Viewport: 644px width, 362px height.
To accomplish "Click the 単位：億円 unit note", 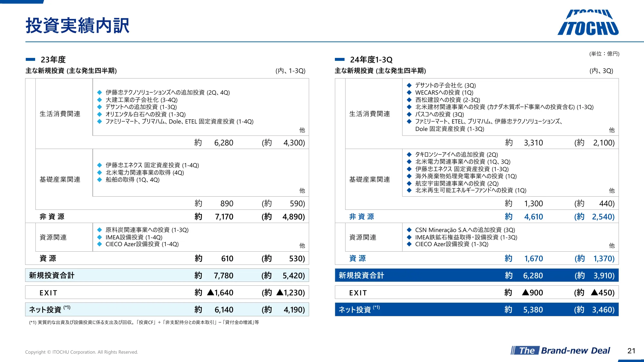I will [604, 54].
